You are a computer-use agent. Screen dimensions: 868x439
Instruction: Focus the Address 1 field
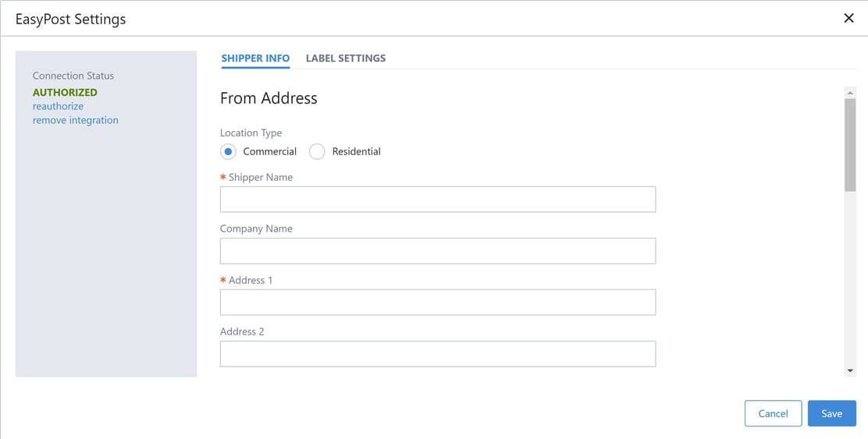(x=438, y=302)
